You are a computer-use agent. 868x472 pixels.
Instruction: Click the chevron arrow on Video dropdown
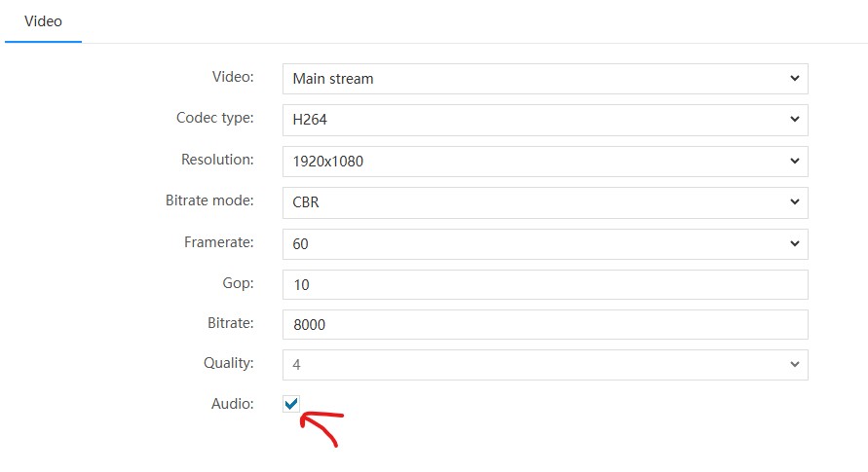tap(794, 79)
